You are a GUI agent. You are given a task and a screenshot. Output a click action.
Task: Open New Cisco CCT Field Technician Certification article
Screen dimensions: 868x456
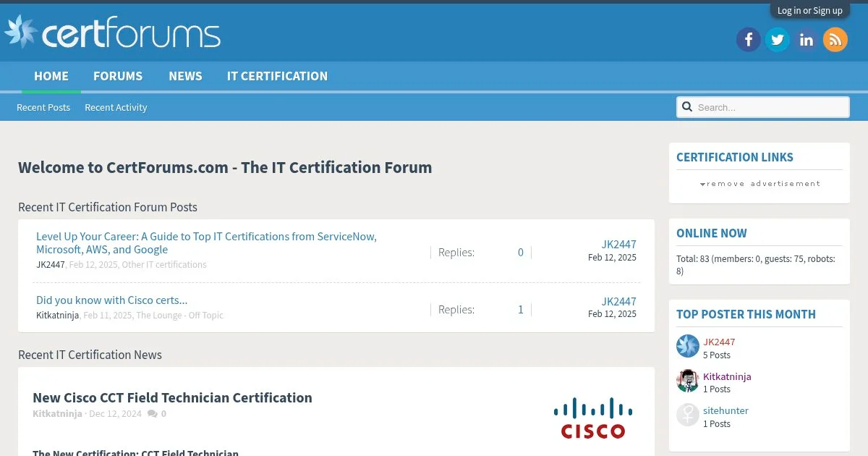(172, 397)
